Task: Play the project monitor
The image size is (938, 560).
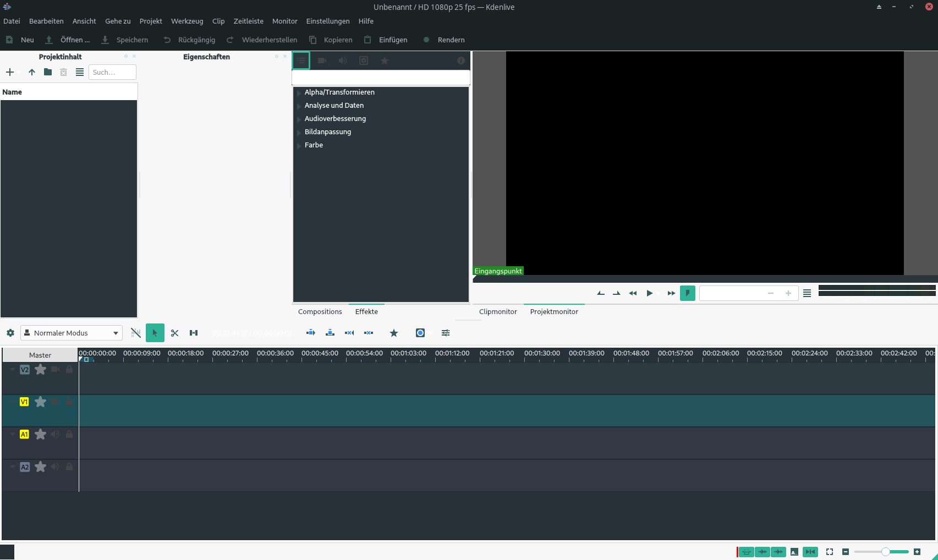Action: click(650, 293)
